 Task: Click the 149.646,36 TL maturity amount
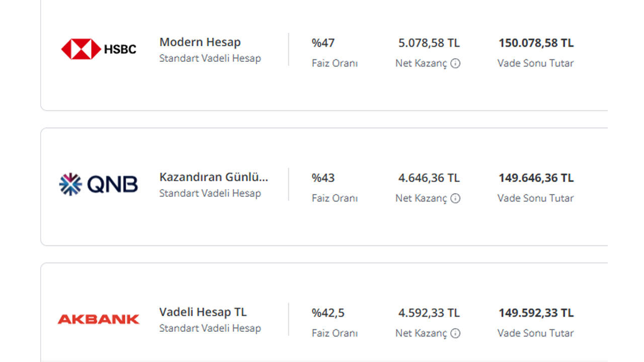click(536, 178)
